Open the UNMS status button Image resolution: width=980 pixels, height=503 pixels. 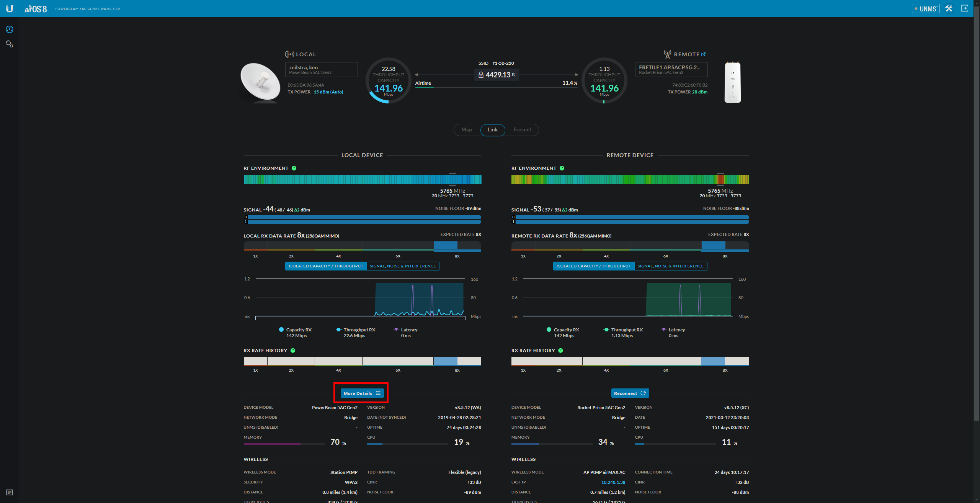coord(926,8)
